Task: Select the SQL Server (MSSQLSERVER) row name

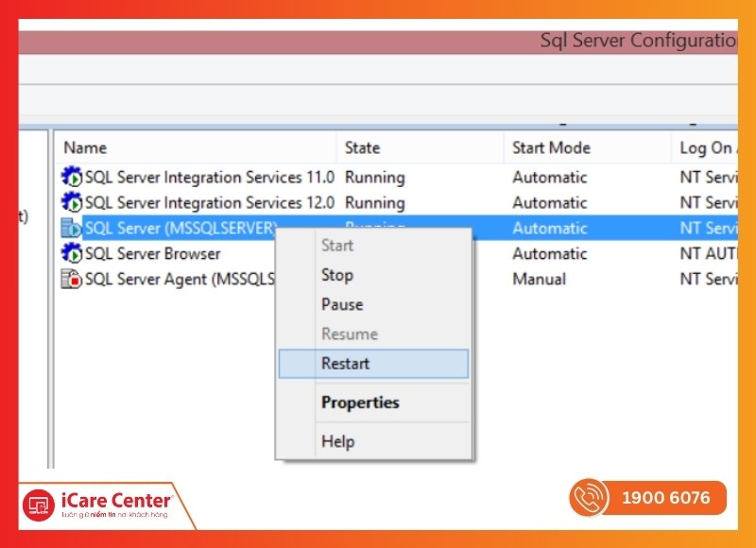Action: (181, 228)
